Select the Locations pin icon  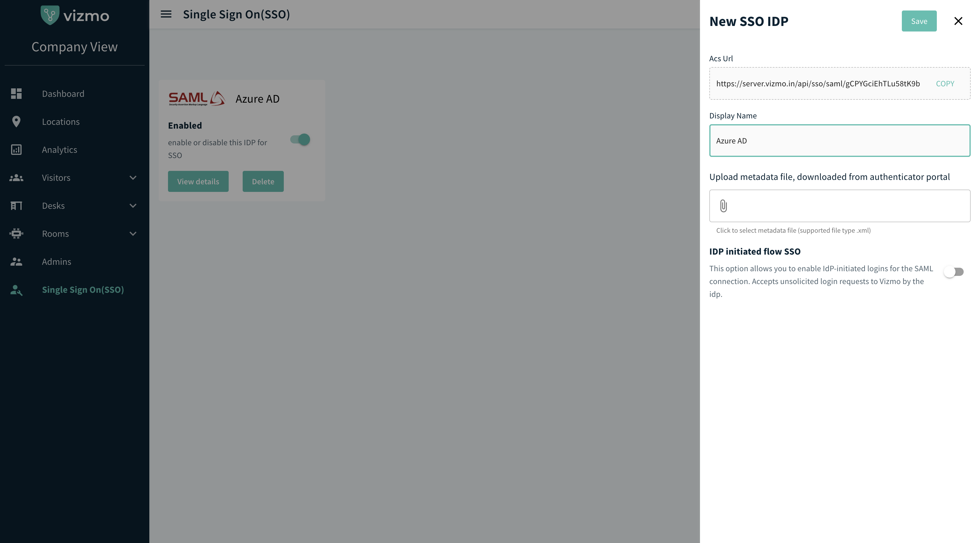(x=16, y=121)
